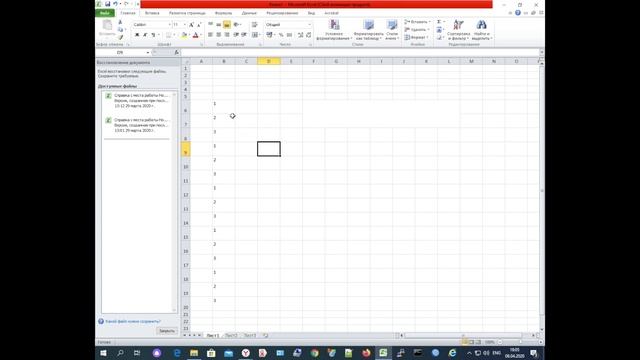
Task: Open Cell Styles gallery
Action: (392, 30)
